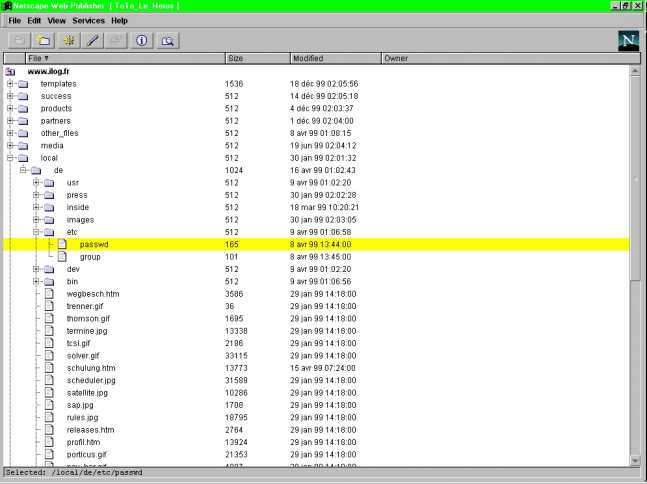This screenshot has height=484, width=647.
Task: Click the scrollbar up arrow
Action: click(635, 71)
